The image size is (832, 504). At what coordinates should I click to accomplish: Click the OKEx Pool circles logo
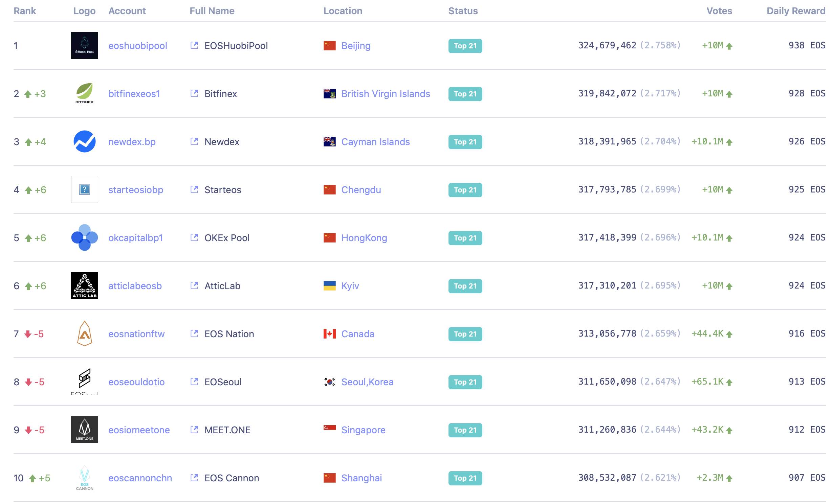tap(84, 237)
